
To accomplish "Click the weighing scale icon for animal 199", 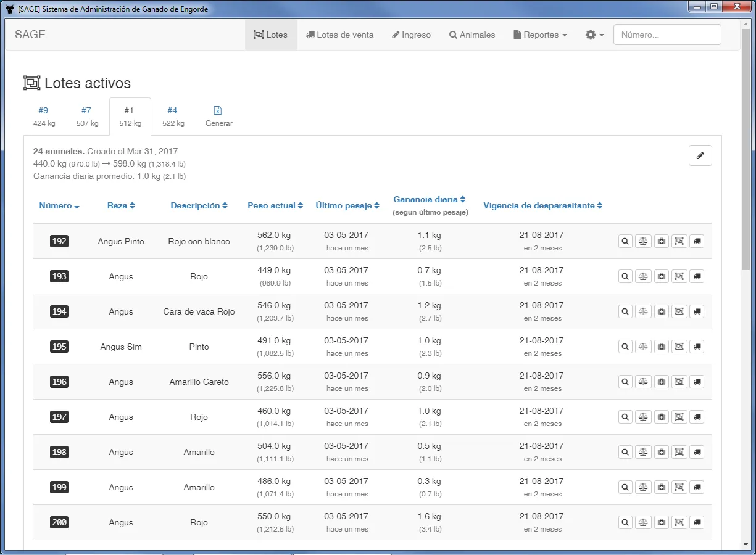I will [643, 487].
